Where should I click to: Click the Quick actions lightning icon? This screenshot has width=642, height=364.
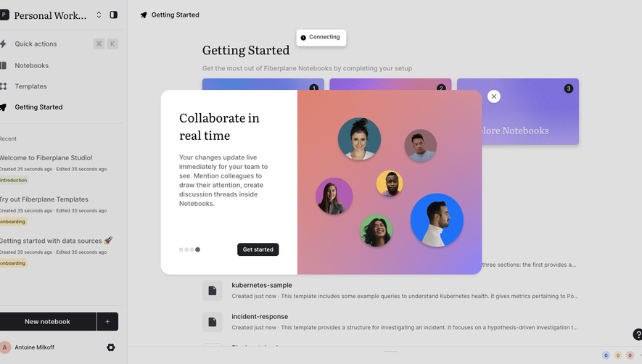click(x=3, y=44)
